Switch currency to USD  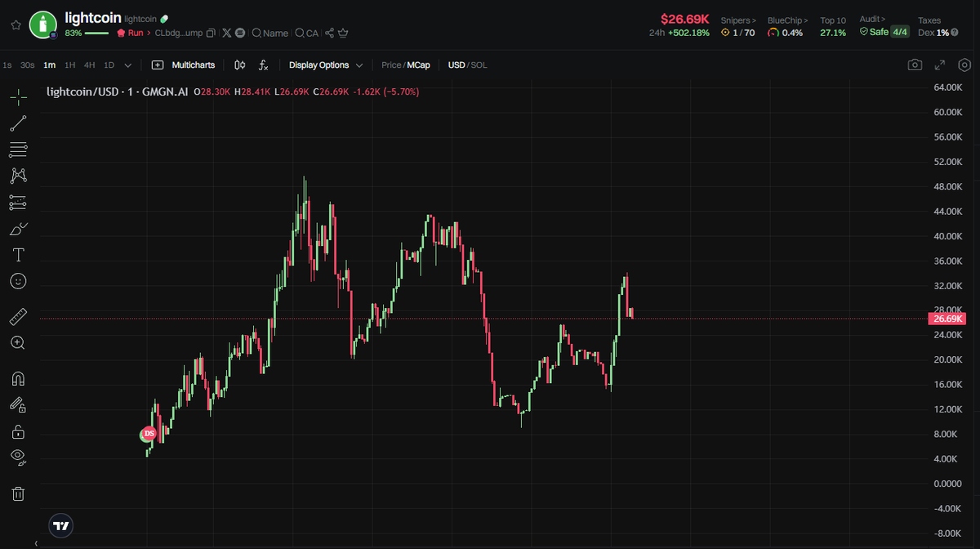(457, 65)
